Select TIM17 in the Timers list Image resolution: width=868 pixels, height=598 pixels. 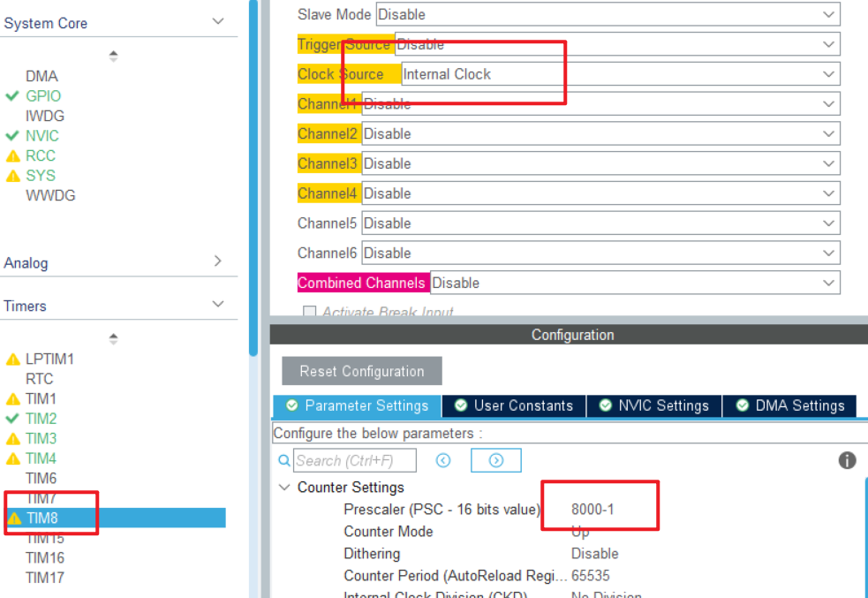[45, 578]
